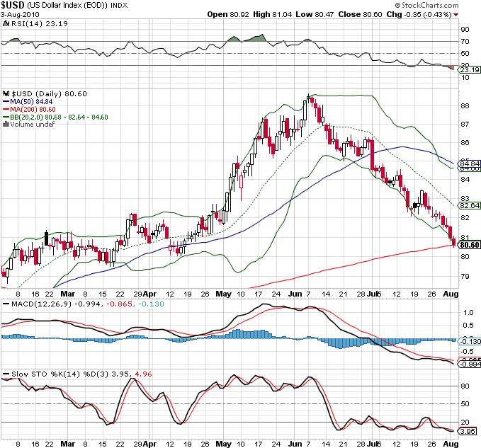The width and height of the screenshot is (481, 448).
Task: Click the 70 overbought level on RSI axis
Action: pyautogui.click(x=465, y=41)
